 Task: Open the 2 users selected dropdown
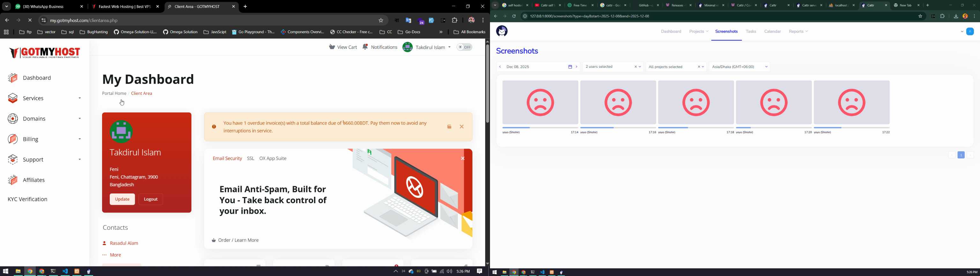point(613,67)
